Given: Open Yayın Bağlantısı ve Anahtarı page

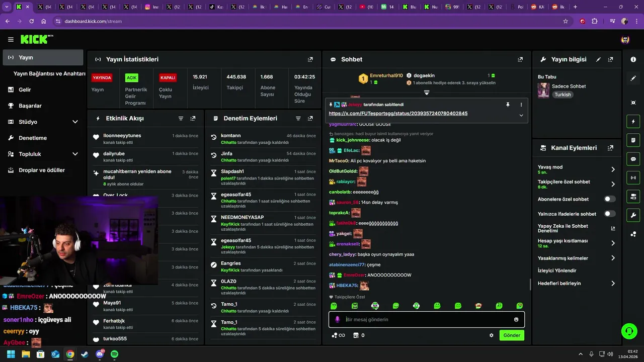Looking at the screenshot, I should [x=49, y=73].
